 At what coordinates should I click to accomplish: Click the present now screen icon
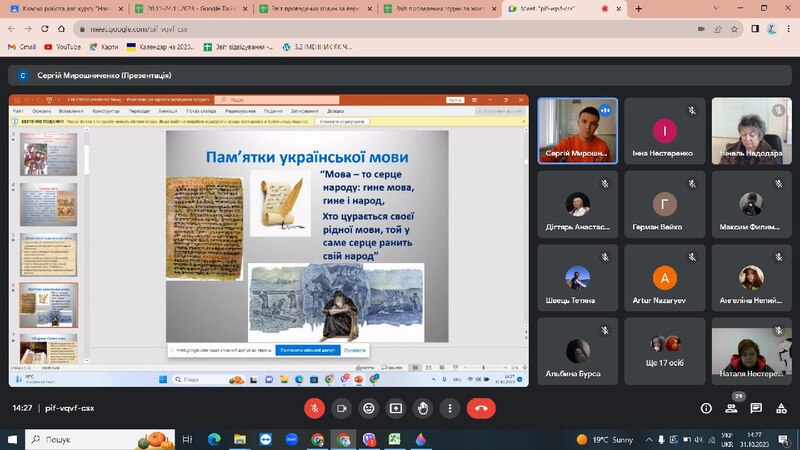(395, 408)
